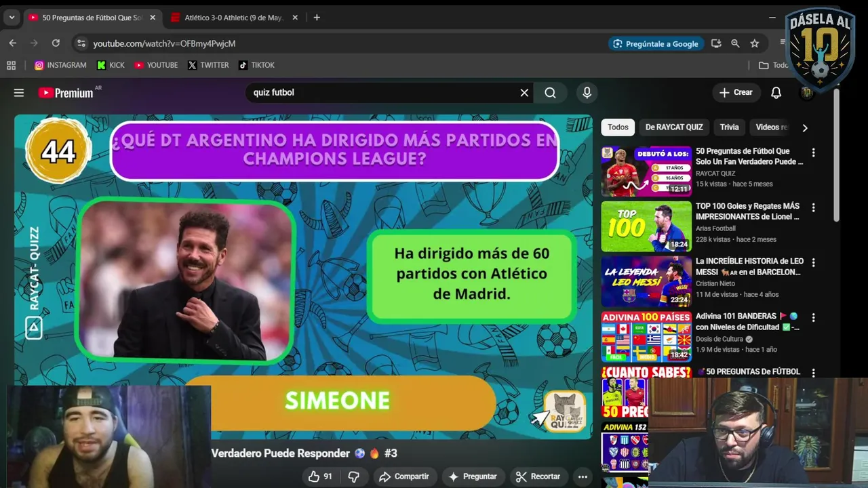
Task: Open the TOP 100 Messi video thumbnail
Action: [x=646, y=226]
